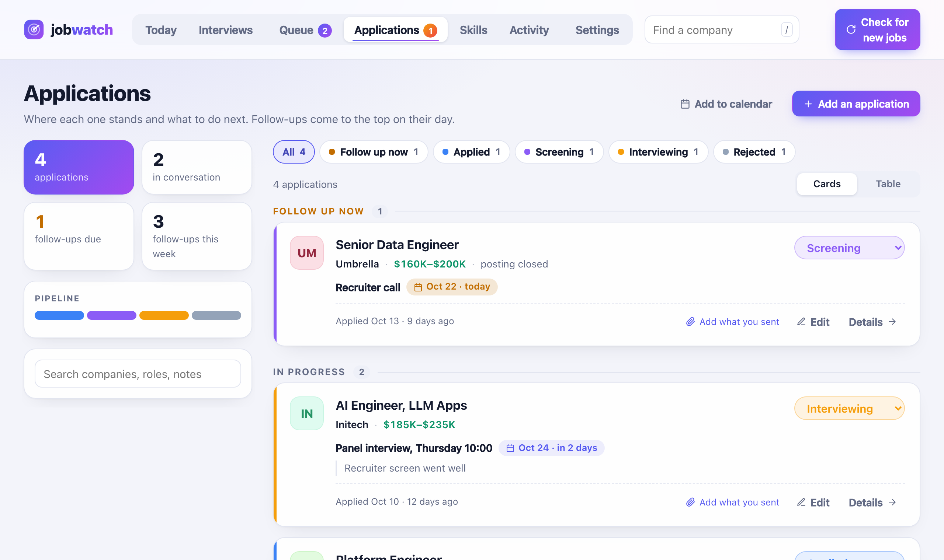Click Add to calendar
Image resolution: width=944 pixels, height=560 pixels.
(x=726, y=104)
